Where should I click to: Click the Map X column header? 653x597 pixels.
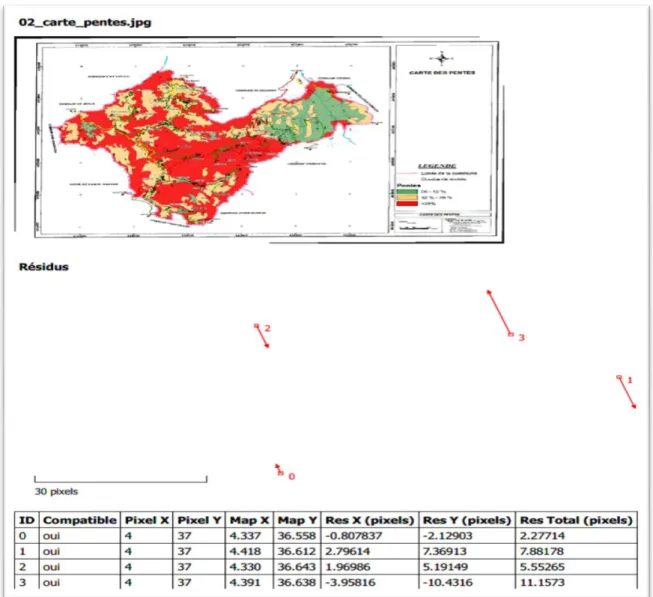[249, 520]
